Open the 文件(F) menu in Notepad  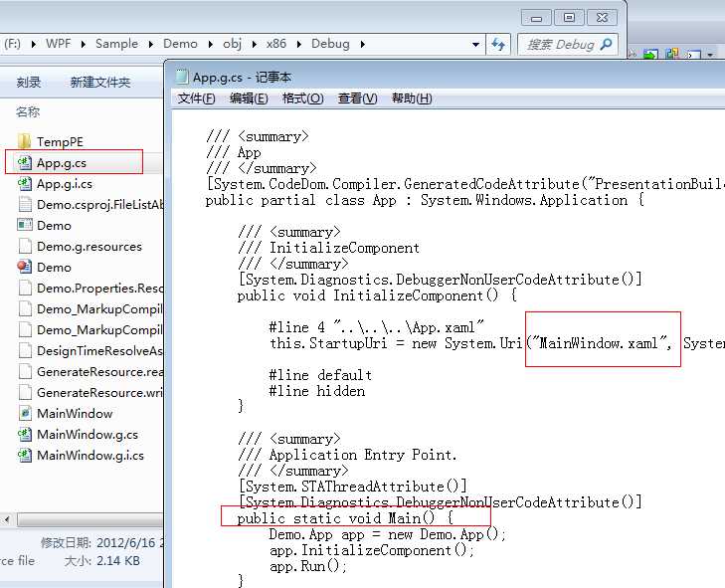[x=197, y=98]
